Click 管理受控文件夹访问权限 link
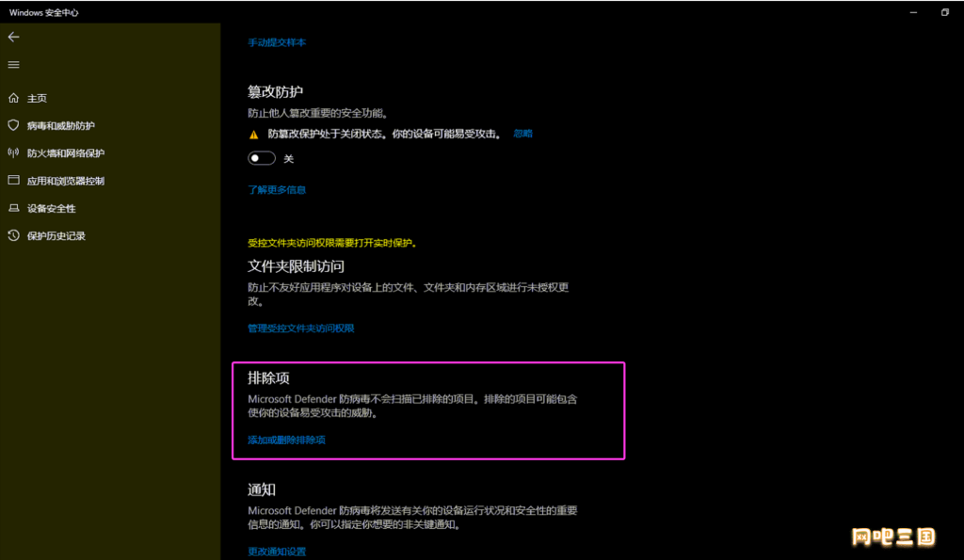The width and height of the screenshot is (964, 560). pyautogui.click(x=301, y=328)
